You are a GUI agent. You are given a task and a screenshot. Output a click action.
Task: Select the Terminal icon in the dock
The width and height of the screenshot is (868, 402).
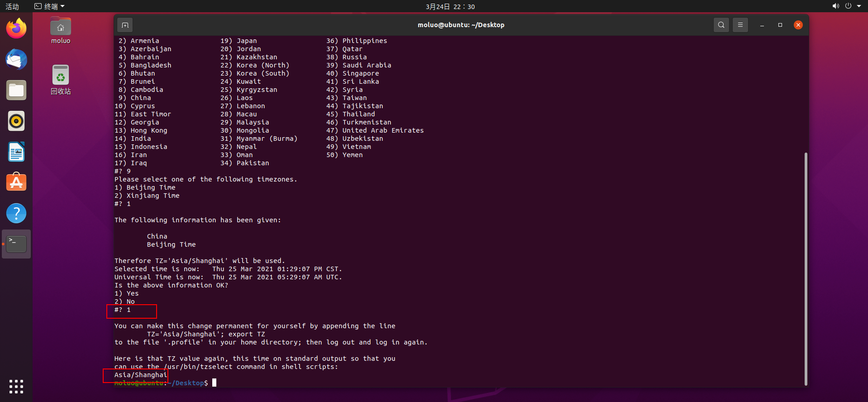(16, 244)
